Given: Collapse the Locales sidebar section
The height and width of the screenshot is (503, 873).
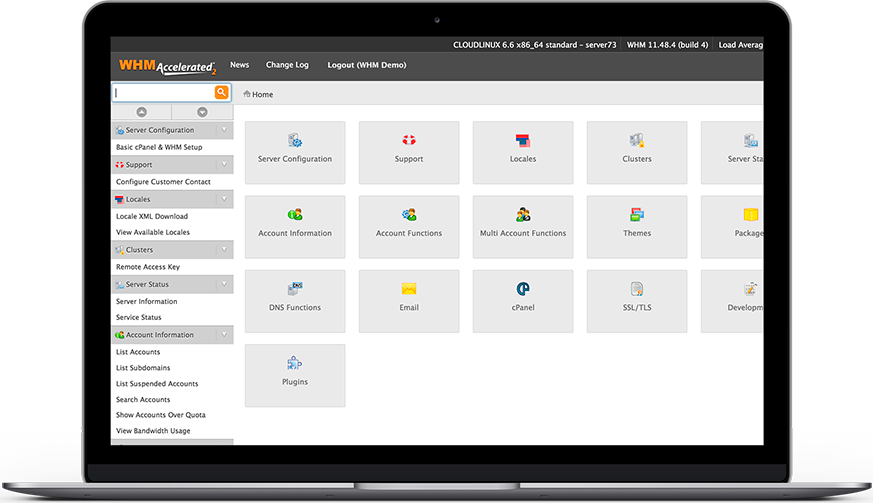Looking at the screenshot, I should click(x=224, y=199).
